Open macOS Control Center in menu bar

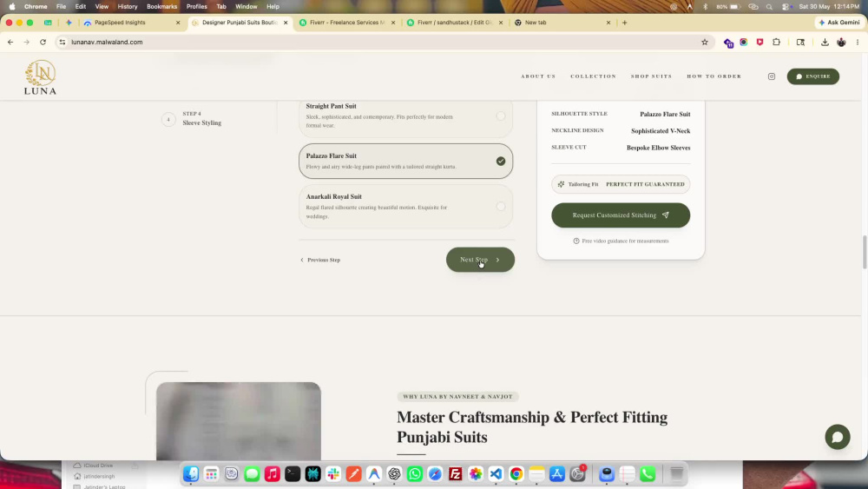coord(786,7)
